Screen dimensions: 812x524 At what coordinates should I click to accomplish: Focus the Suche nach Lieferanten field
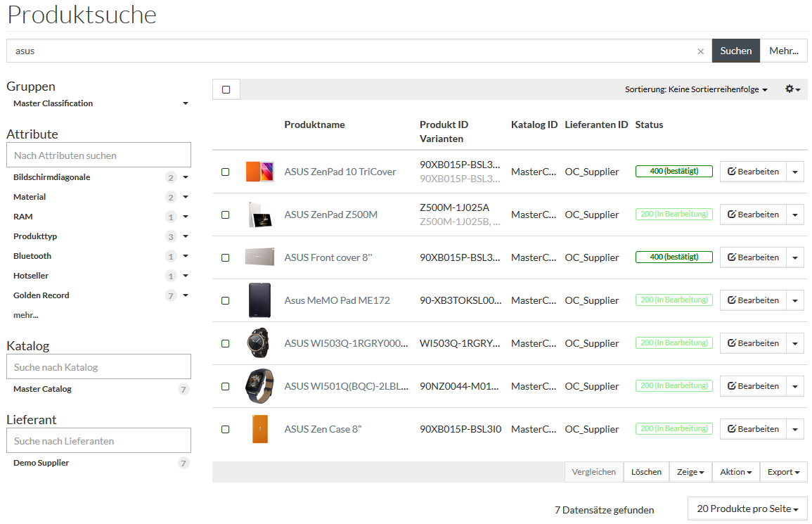pyautogui.click(x=99, y=440)
